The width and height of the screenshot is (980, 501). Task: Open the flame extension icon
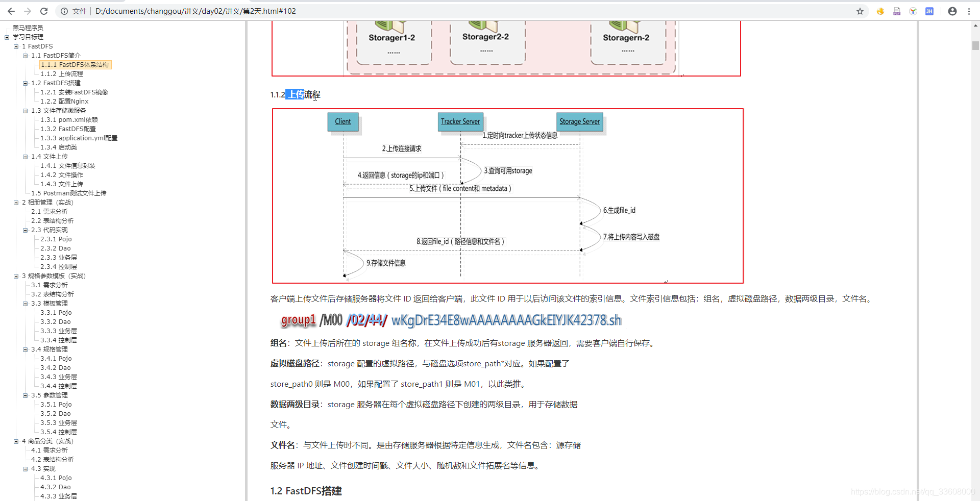(880, 11)
